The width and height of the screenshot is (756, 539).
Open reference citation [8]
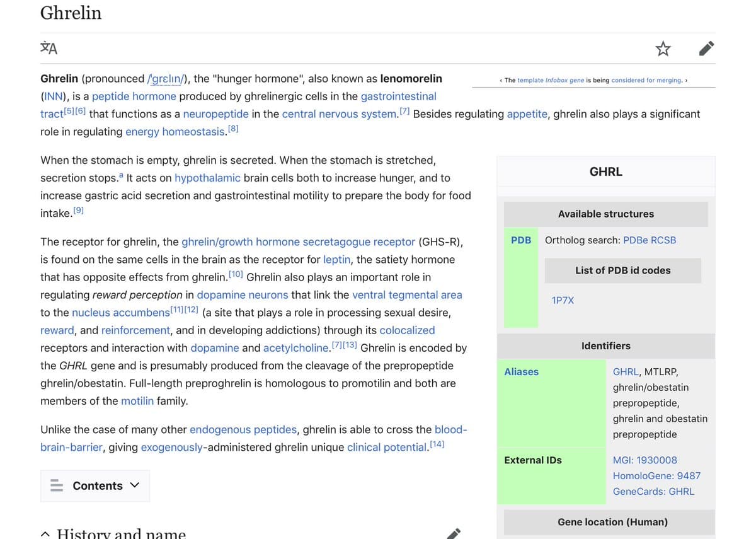click(x=232, y=127)
